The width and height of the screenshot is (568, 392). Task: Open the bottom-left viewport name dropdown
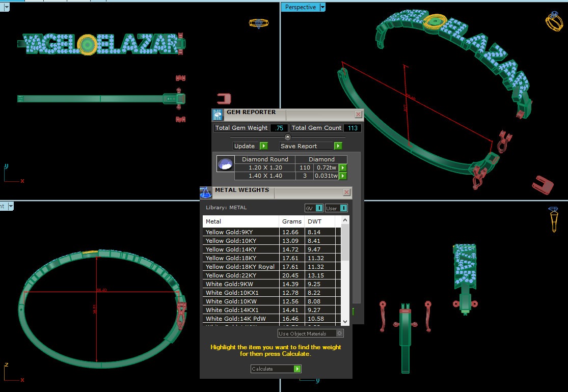[x=10, y=206]
